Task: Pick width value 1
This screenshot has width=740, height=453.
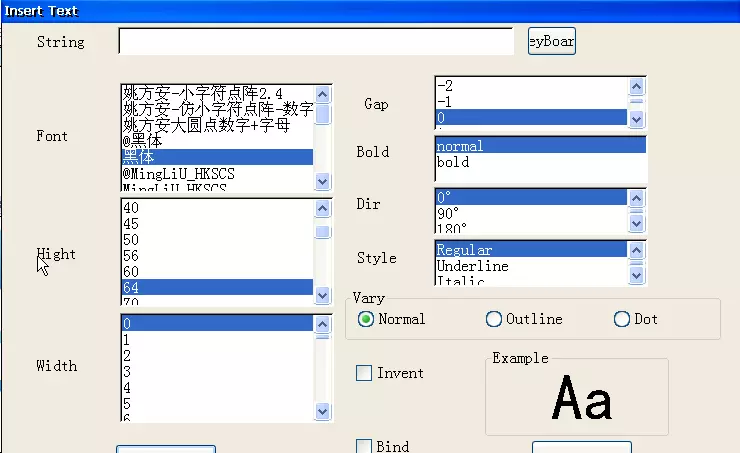Action: (217, 340)
